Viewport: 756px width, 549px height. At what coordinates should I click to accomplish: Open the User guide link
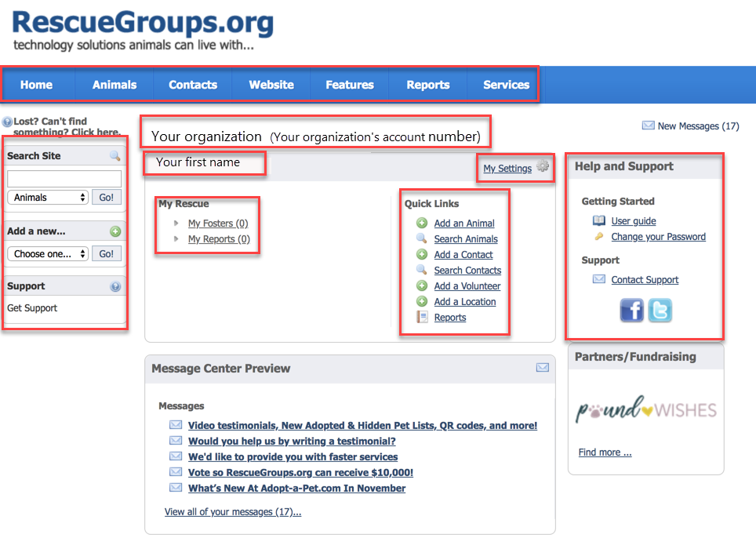coord(634,220)
